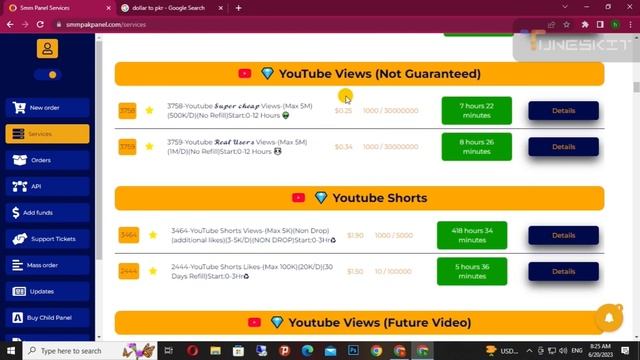Click the notification bell floating button
Screen dimensions: 640x360
click(609, 318)
